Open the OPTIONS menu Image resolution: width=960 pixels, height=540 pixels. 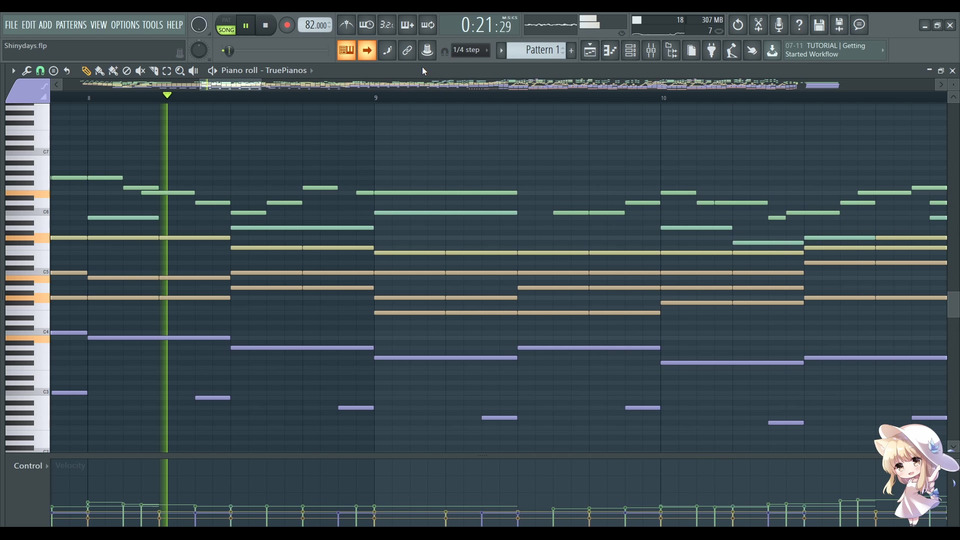coord(125,25)
